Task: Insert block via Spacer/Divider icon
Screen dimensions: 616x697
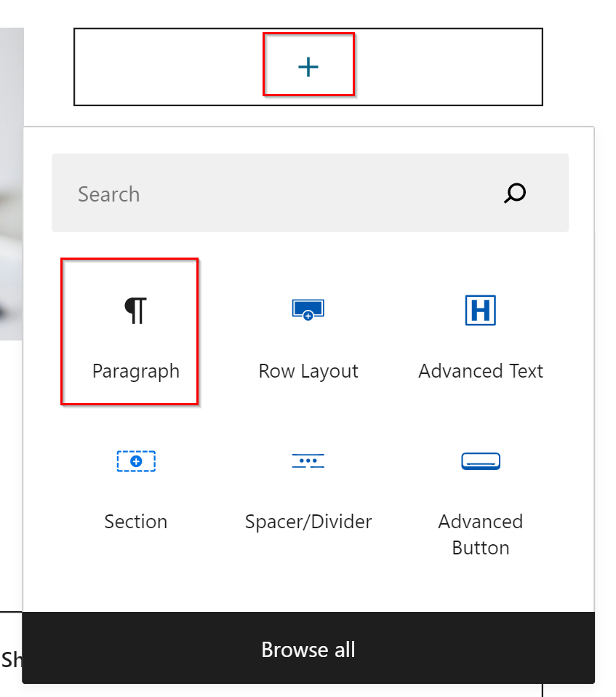Action: coord(308,461)
